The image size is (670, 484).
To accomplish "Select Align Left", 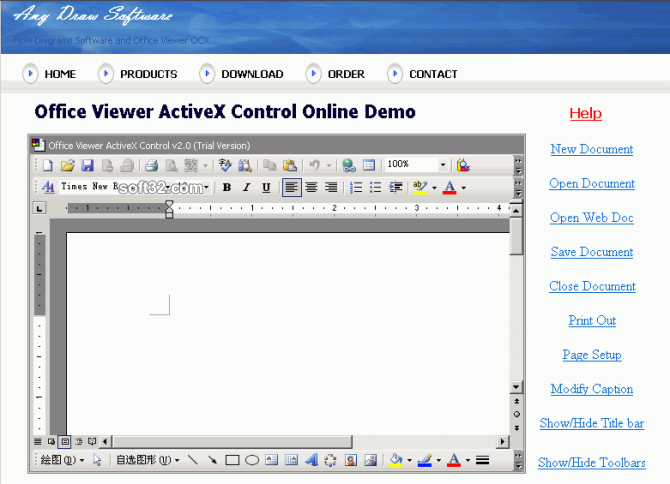I will (291, 187).
